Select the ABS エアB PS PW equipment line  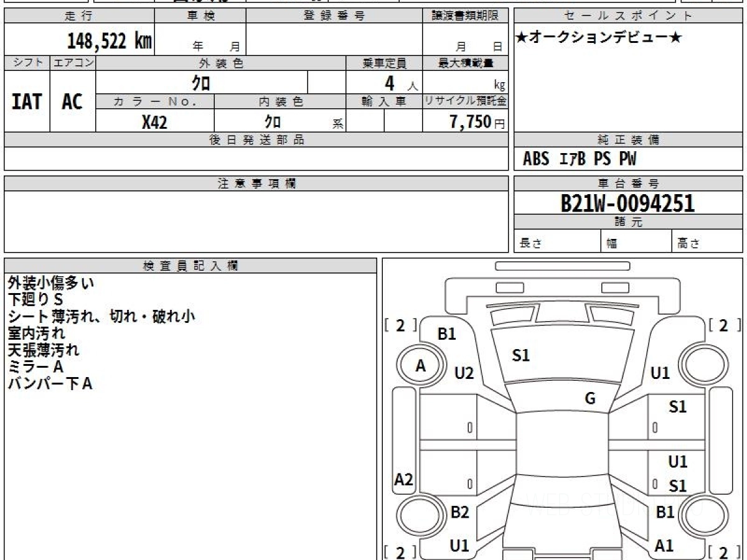pos(580,159)
